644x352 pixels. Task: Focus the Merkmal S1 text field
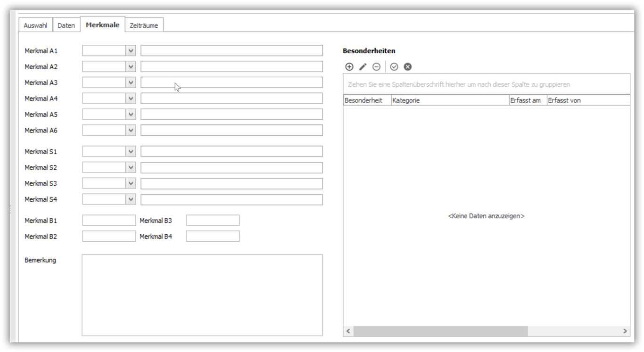click(231, 152)
